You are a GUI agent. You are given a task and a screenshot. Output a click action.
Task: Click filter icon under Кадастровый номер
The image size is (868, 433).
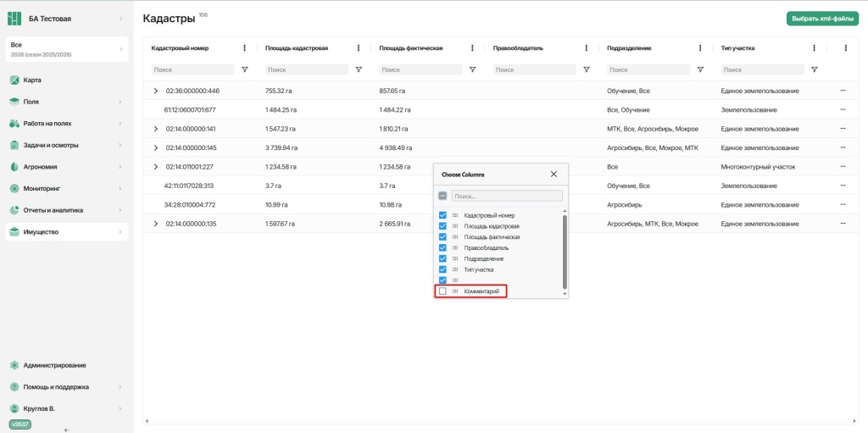click(245, 69)
